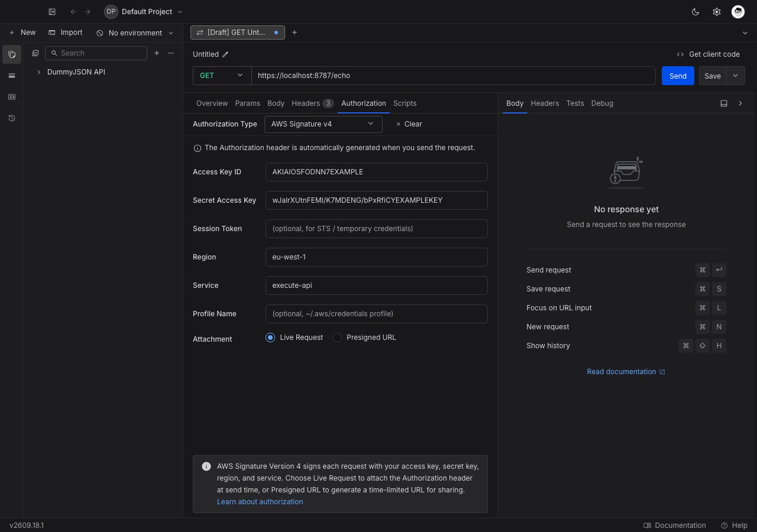The image size is (757, 532).
Task: Open the GET method dropdown
Action: (222, 76)
